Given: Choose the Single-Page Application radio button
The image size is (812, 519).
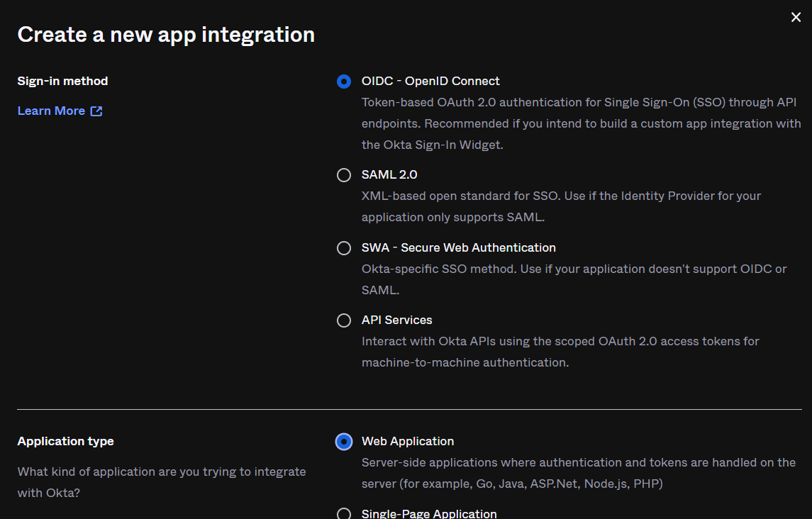Looking at the screenshot, I should 344,514.
